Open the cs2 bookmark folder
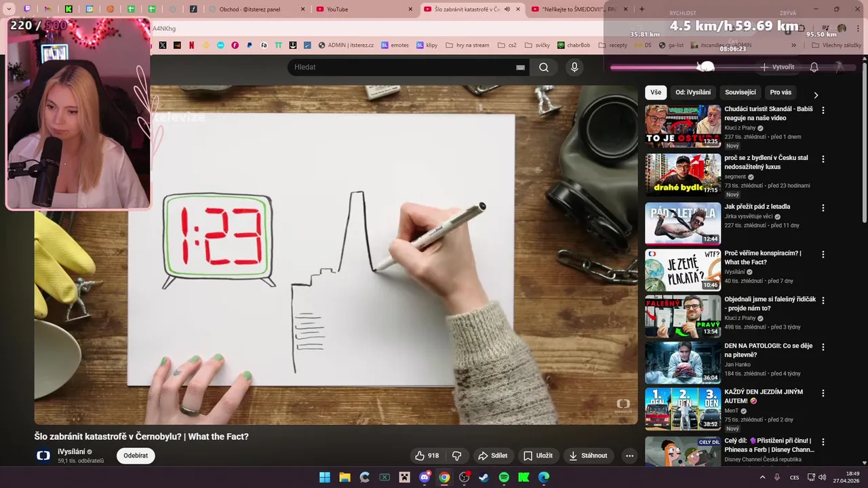The image size is (868, 488). [x=507, y=45]
